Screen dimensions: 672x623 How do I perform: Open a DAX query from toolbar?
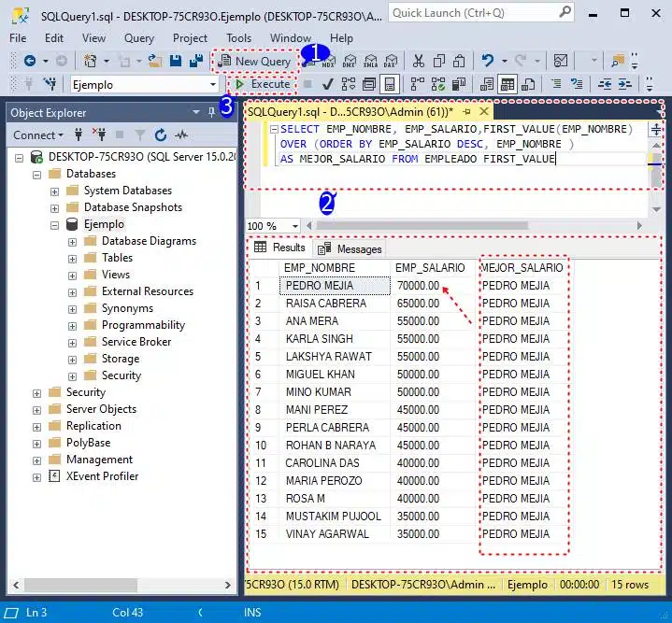pos(391,61)
